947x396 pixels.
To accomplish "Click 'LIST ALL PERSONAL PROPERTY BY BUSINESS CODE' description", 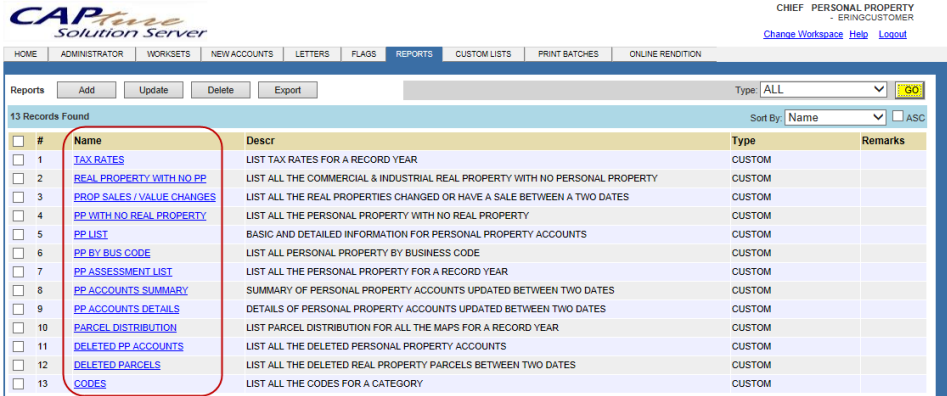I will (363, 253).
